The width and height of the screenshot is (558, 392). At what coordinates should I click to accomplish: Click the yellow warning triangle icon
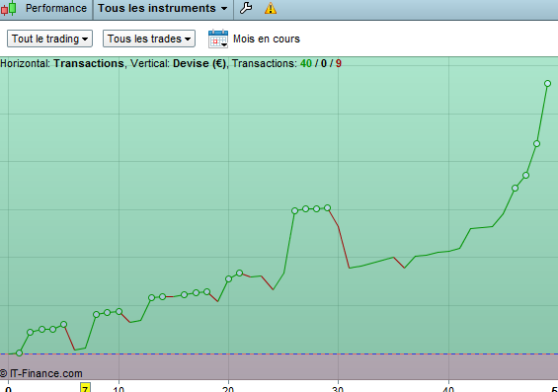click(x=271, y=8)
